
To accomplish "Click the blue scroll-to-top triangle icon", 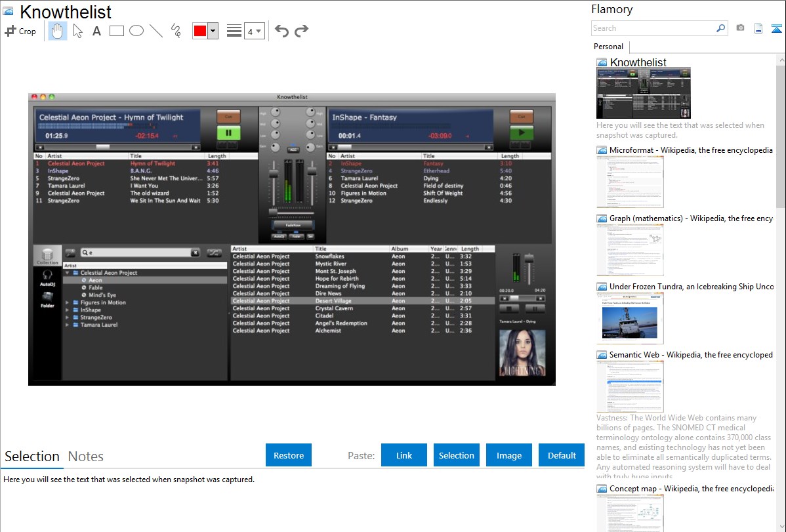I will click(776, 29).
